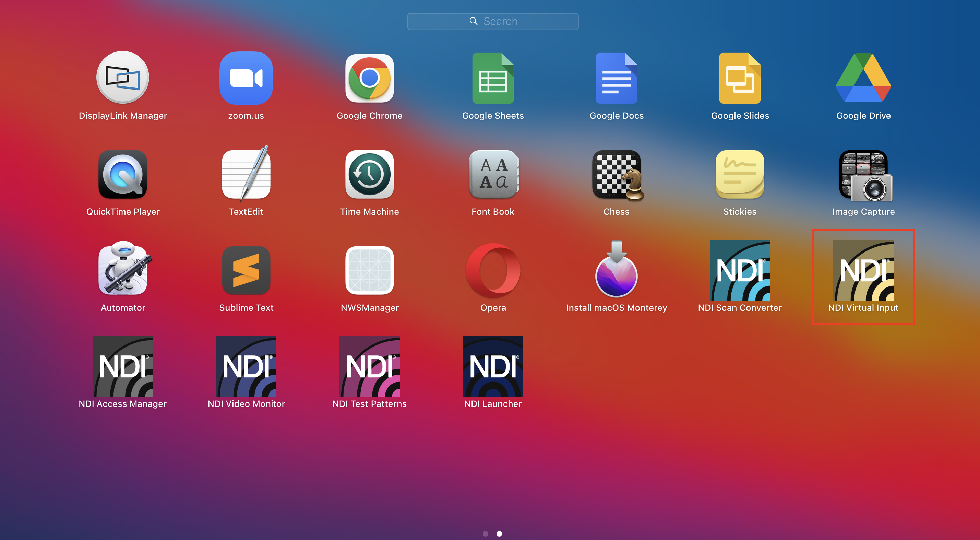Screen dimensions: 980x540
Task: Open the DisplayLink Manager app icon
Action: (122, 78)
